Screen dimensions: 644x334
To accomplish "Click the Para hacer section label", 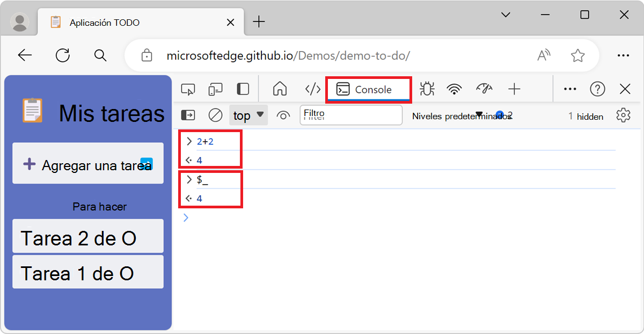I will [x=100, y=207].
